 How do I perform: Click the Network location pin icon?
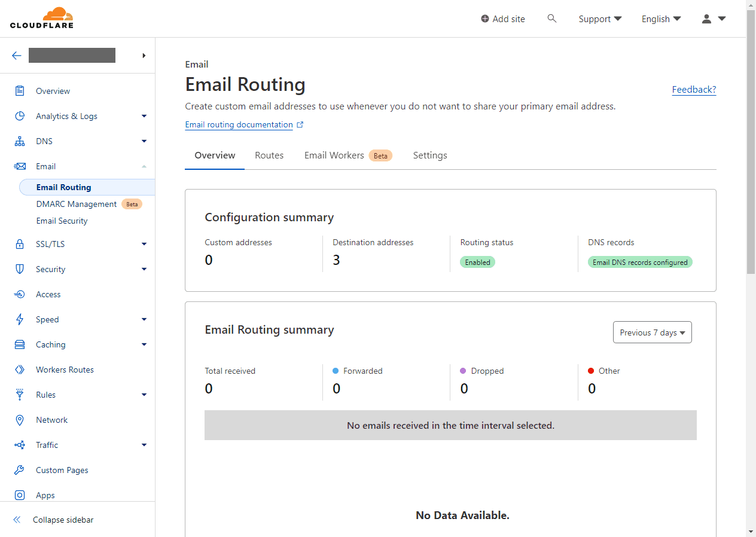click(x=20, y=420)
